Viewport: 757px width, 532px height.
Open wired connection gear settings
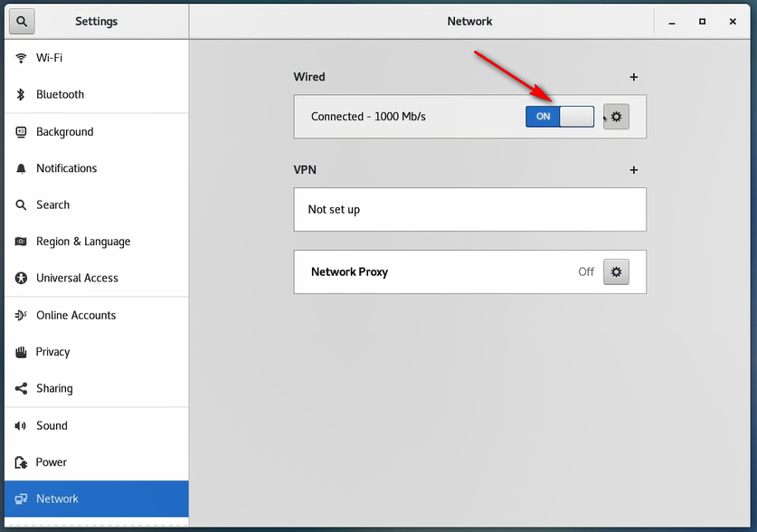pyautogui.click(x=616, y=117)
